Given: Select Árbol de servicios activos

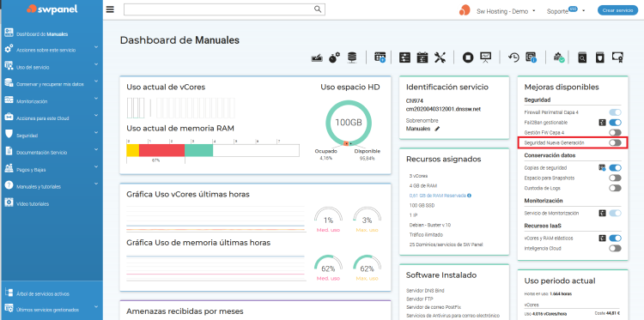Looking at the screenshot, I should (43, 293).
